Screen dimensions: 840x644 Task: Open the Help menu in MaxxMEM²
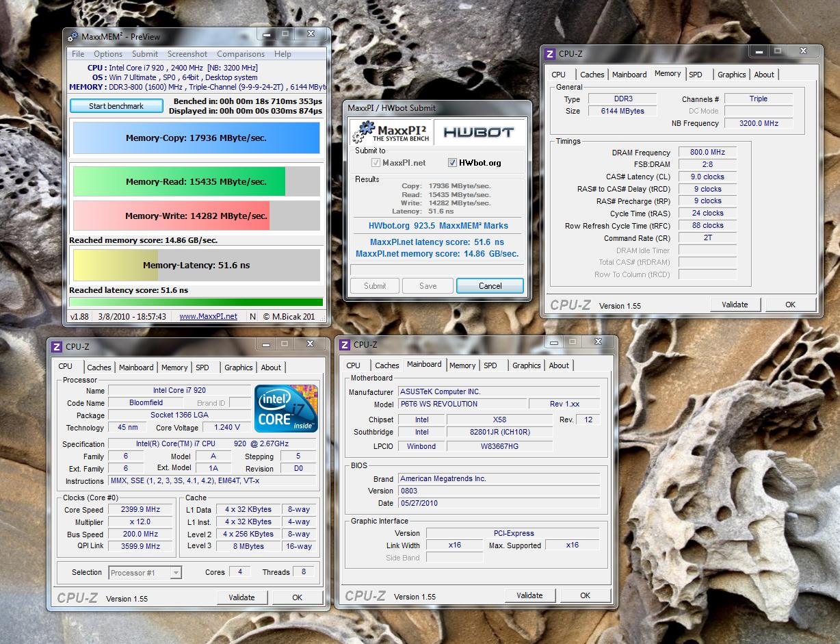(x=283, y=54)
